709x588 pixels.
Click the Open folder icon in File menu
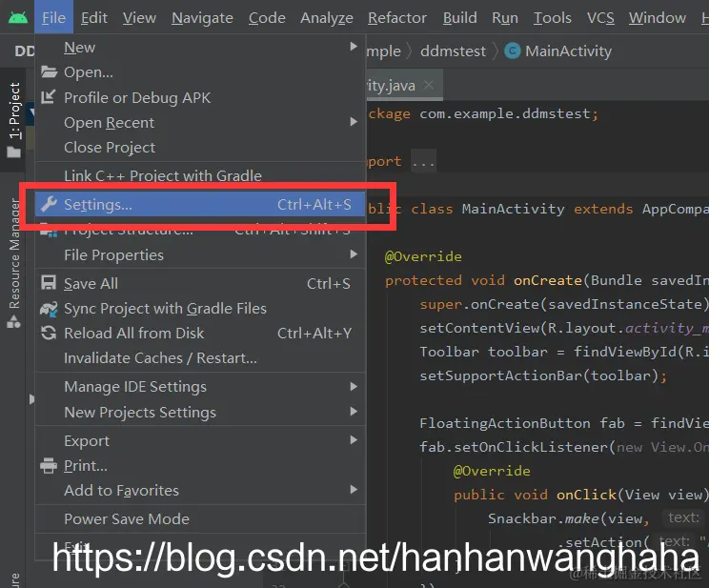[49, 71]
